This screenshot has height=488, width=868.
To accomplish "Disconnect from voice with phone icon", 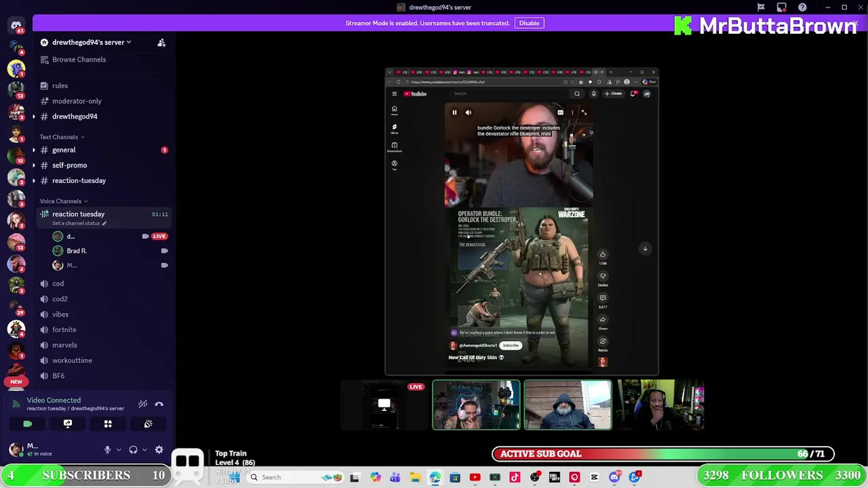I will (159, 404).
